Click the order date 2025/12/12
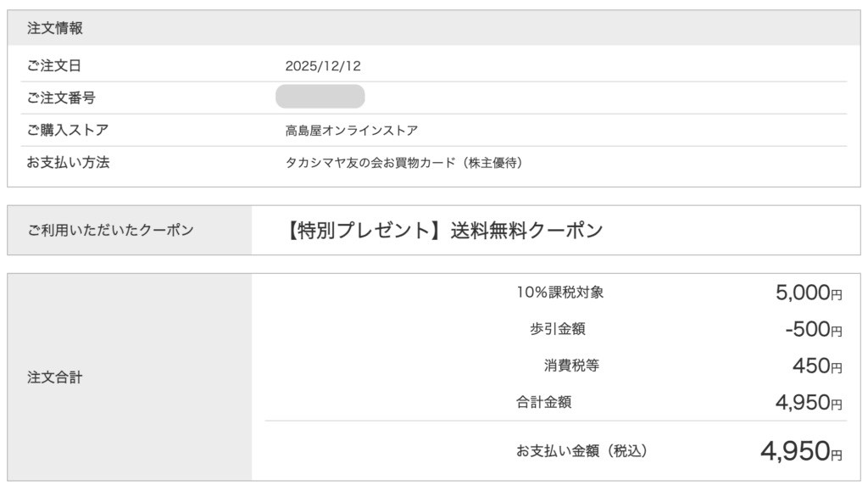This screenshot has width=868, height=497. (x=329, y=65)
